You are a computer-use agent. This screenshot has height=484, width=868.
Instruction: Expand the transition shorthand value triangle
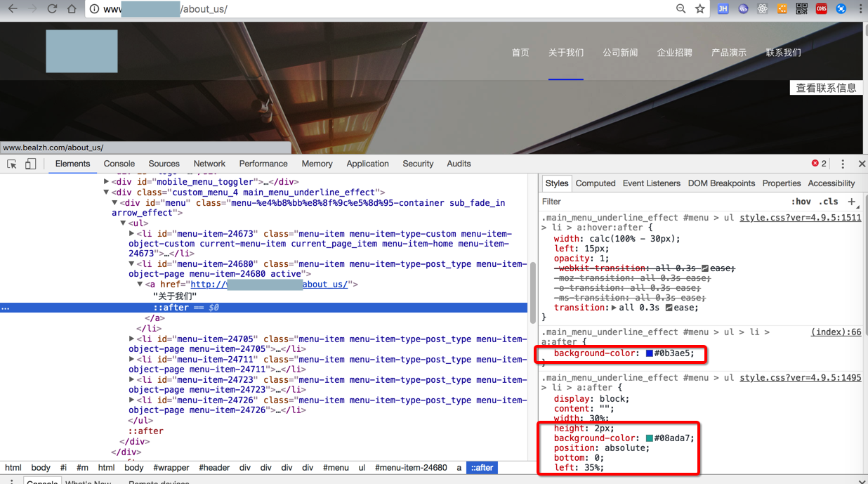[x=614, y=308]
